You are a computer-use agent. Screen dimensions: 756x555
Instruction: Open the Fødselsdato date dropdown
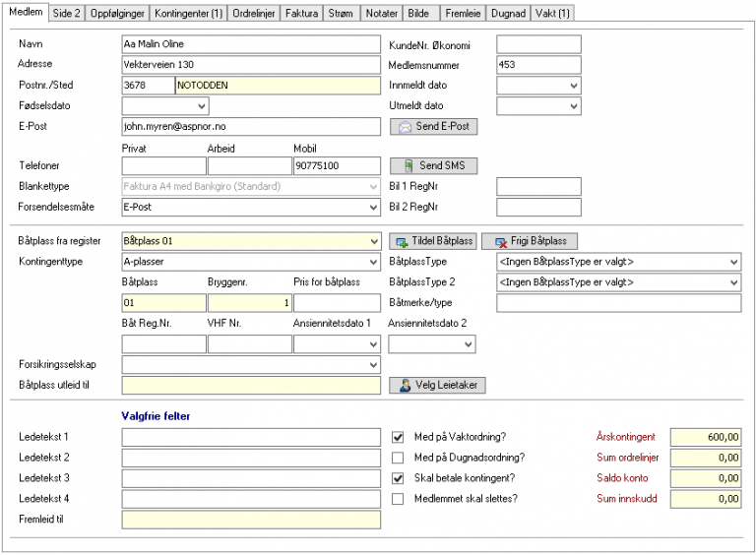pos(202,106)
